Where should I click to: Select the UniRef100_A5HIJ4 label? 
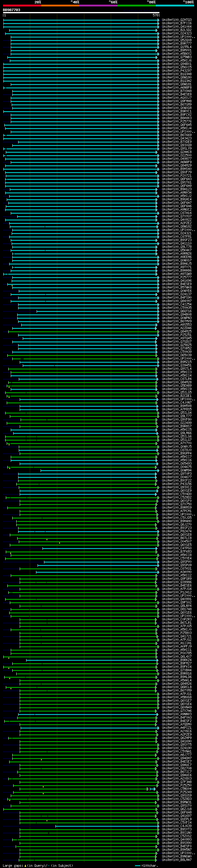[177, 128]
